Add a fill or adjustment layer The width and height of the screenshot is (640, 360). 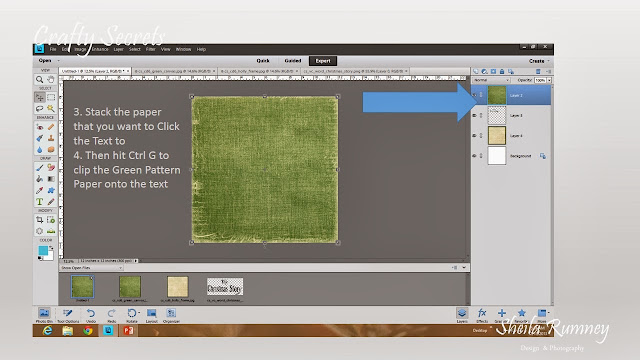coord(484,71)
